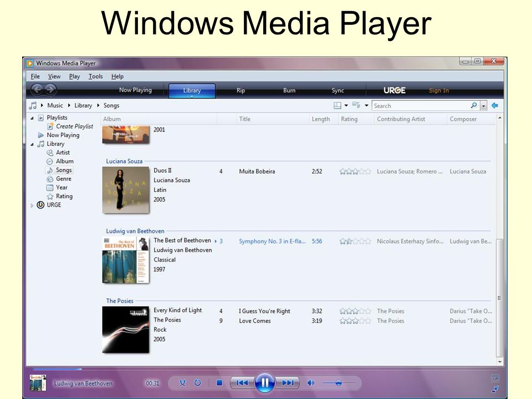532x399 pixels.
Task: Open the Album view in Library tree
Action: click(65, 161)
